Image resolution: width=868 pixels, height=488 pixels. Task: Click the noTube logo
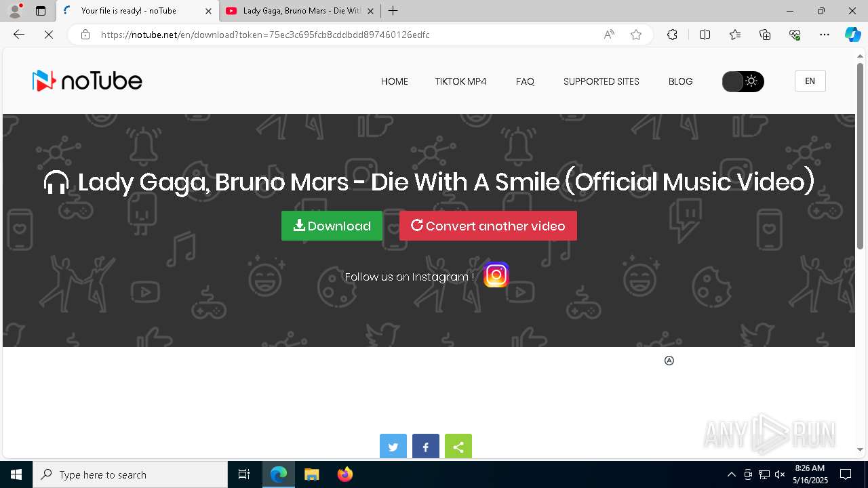click(x=87, y=81)
